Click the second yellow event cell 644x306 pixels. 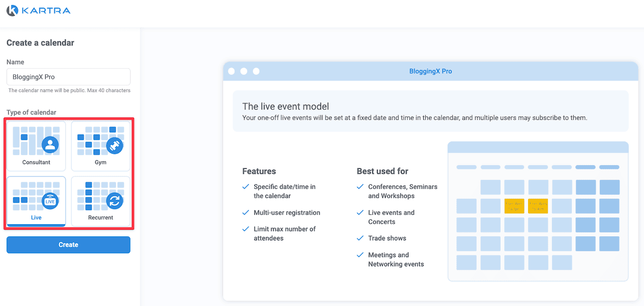[538, 206]
